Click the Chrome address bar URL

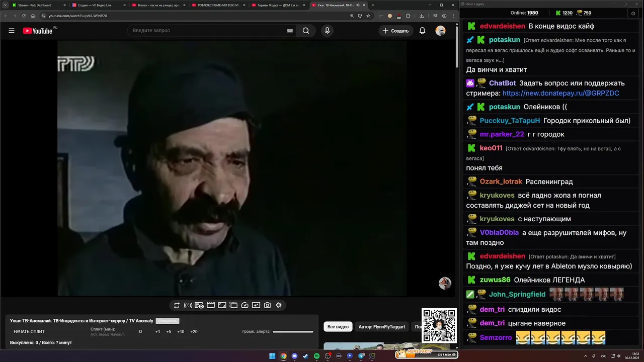(77, 16)
